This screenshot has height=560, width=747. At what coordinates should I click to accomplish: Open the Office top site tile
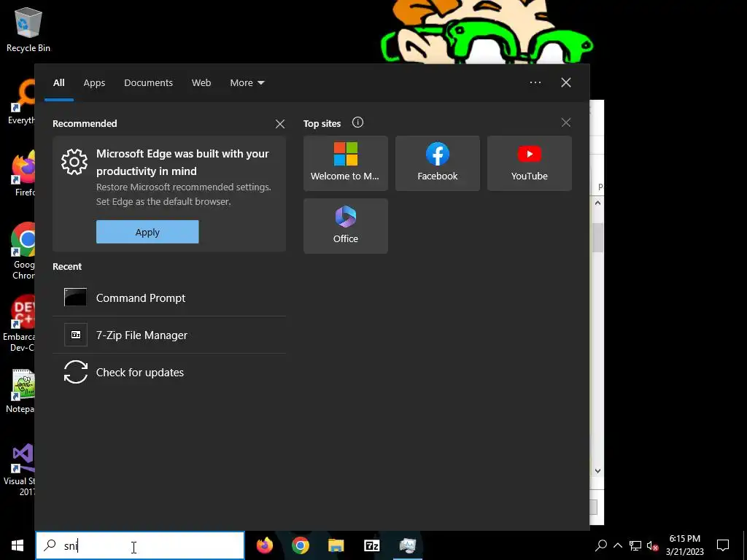(x=346, y=226)
